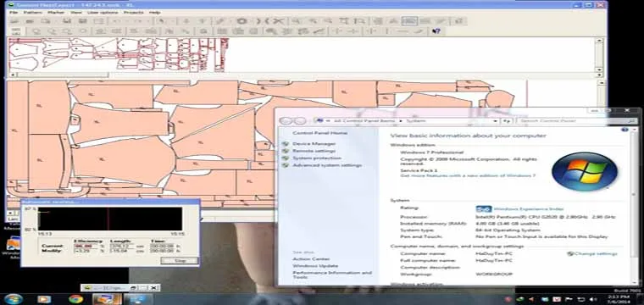Click the highlighted toggled icon in top toolbar
The height and width of the screenshot is (305, 644).
tap(409, 21)
